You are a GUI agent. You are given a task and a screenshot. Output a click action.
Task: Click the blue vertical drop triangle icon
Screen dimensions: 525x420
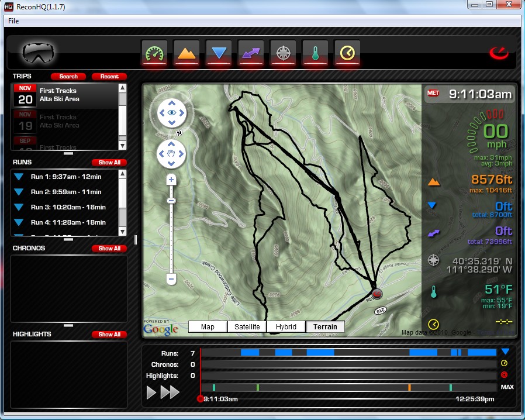tap(219, 53)
